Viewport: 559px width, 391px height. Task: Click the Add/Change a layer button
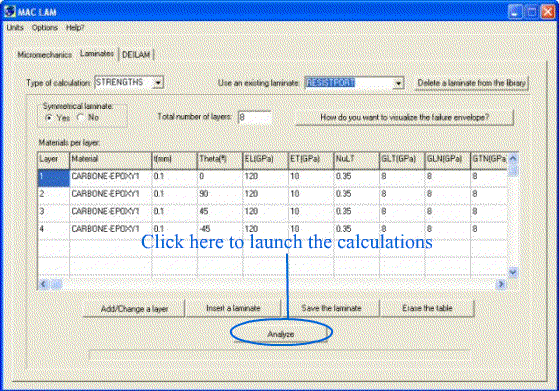(134, 309)
